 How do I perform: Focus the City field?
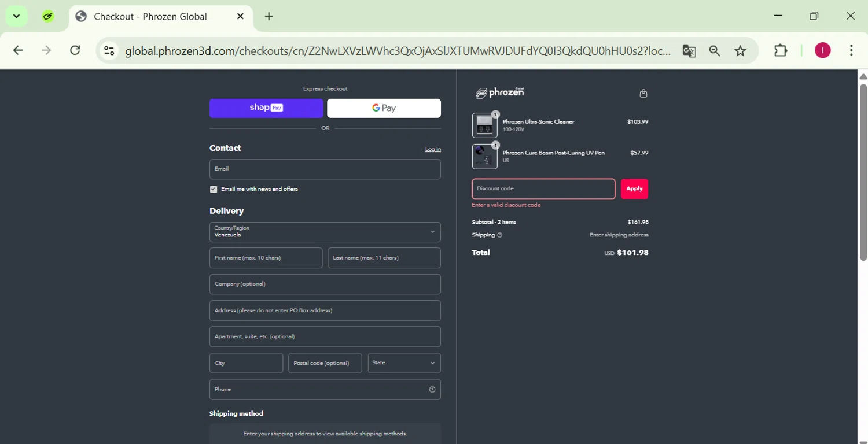click(x=246, y=364)
